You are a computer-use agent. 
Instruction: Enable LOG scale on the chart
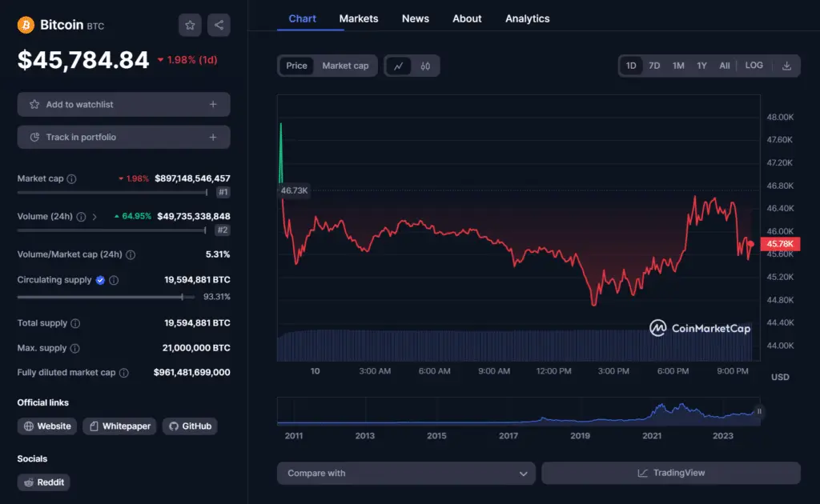[x=754, y=66]
